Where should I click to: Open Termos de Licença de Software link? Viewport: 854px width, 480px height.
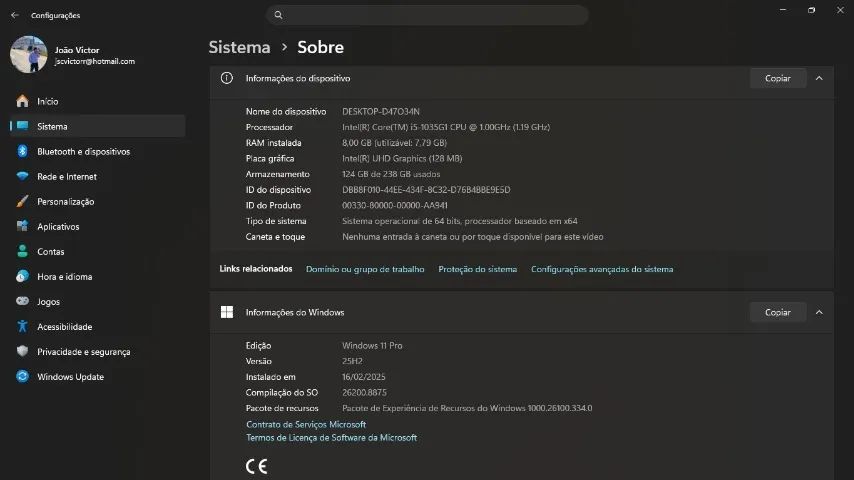pos(331,438)
